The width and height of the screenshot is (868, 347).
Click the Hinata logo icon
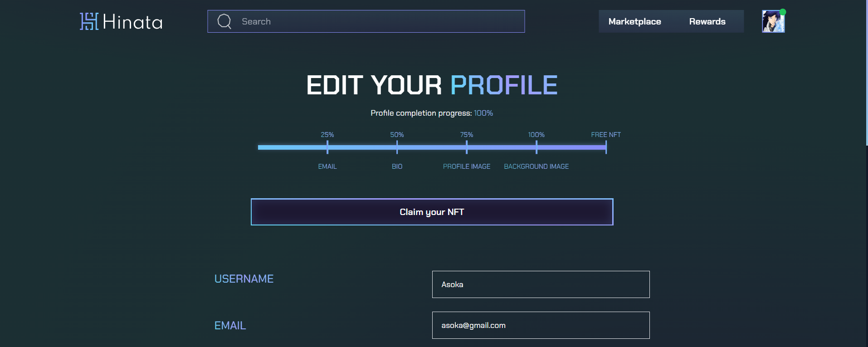(89, 21)
